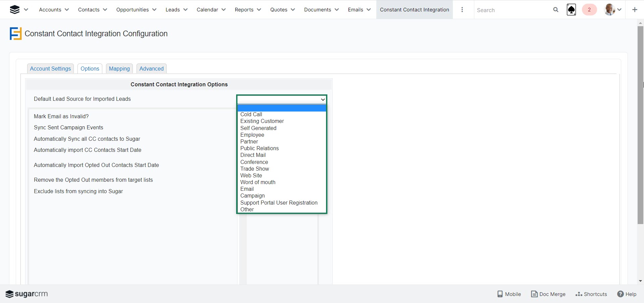This screenshot has width=644, height=303.
Task: Open Doc Merge in the footer
Action: (548, 294)
